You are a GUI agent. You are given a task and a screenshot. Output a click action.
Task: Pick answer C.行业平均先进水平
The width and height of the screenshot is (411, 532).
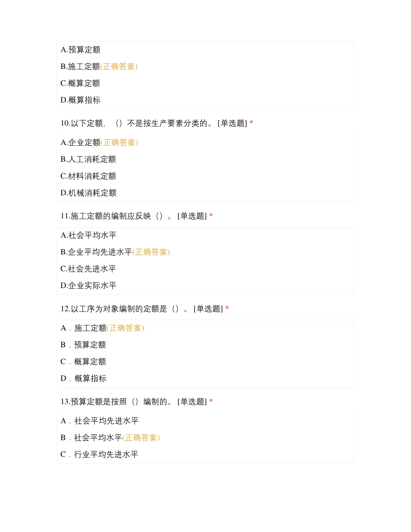tap(100, 455)
